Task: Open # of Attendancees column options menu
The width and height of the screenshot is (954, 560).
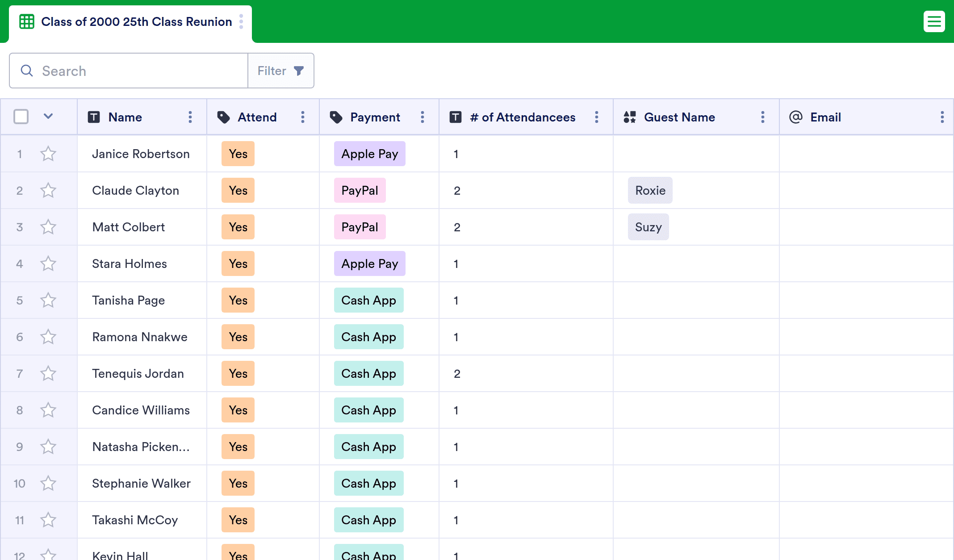Action: [x=597, y=117]
